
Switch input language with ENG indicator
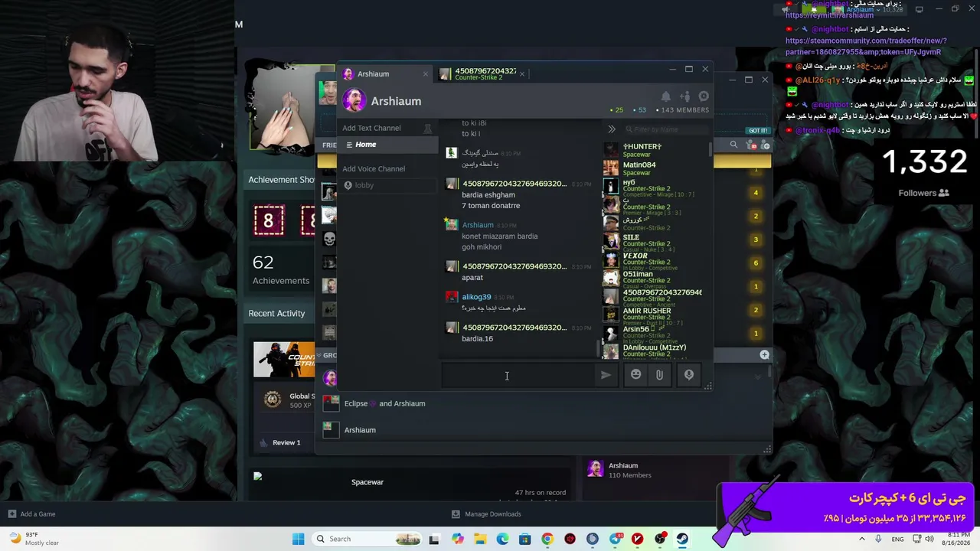tap(897, 539)
